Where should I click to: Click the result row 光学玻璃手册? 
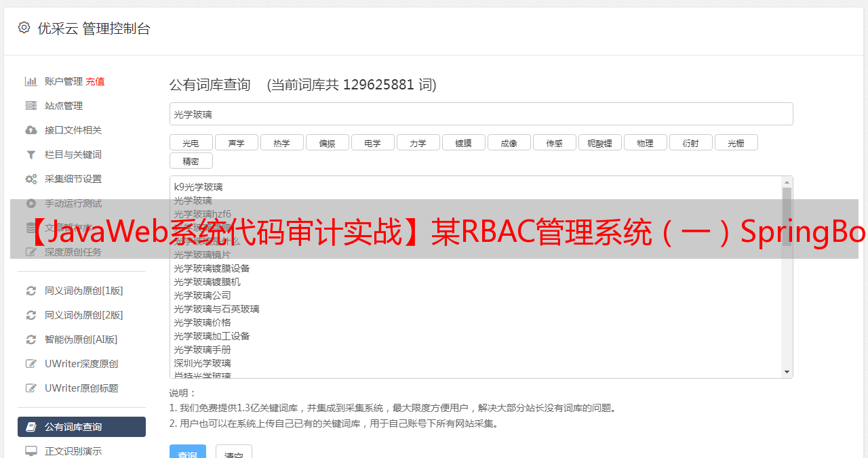202,350
